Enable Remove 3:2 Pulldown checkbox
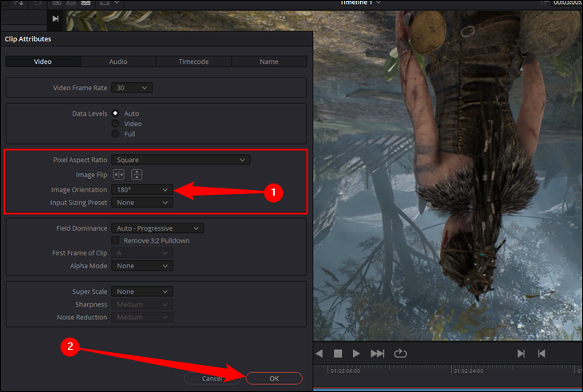The height and width of the screenshot is (392, 583). tap(116, 240)
